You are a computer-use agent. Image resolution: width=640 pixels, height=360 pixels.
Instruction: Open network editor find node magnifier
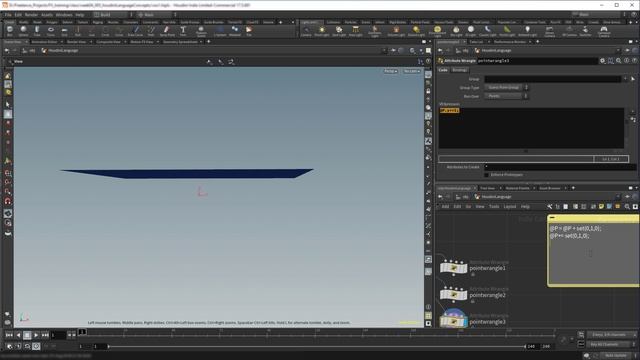pyautogui.click(x=627, y=207)
